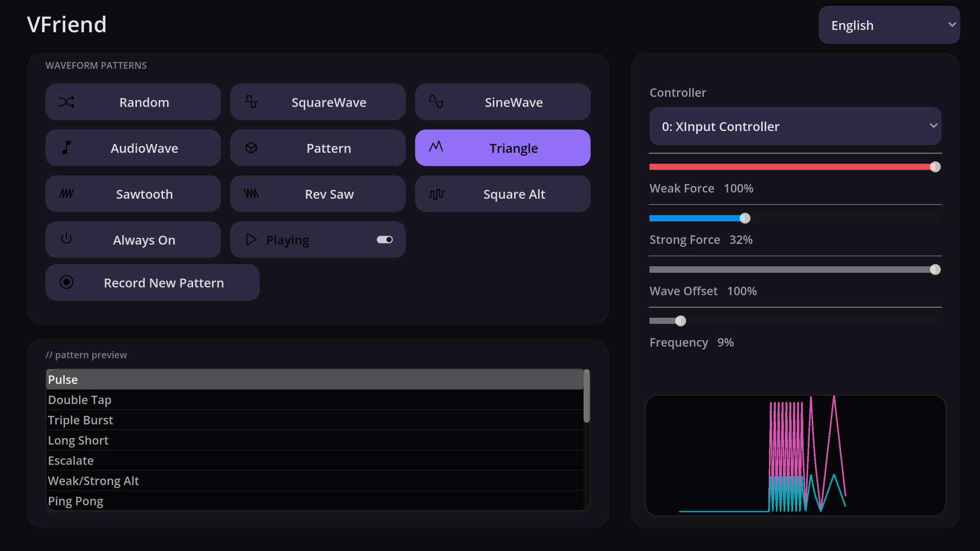Select the Double Tap pattern row
The image size is (980, 551).
[x=315, y=400]
